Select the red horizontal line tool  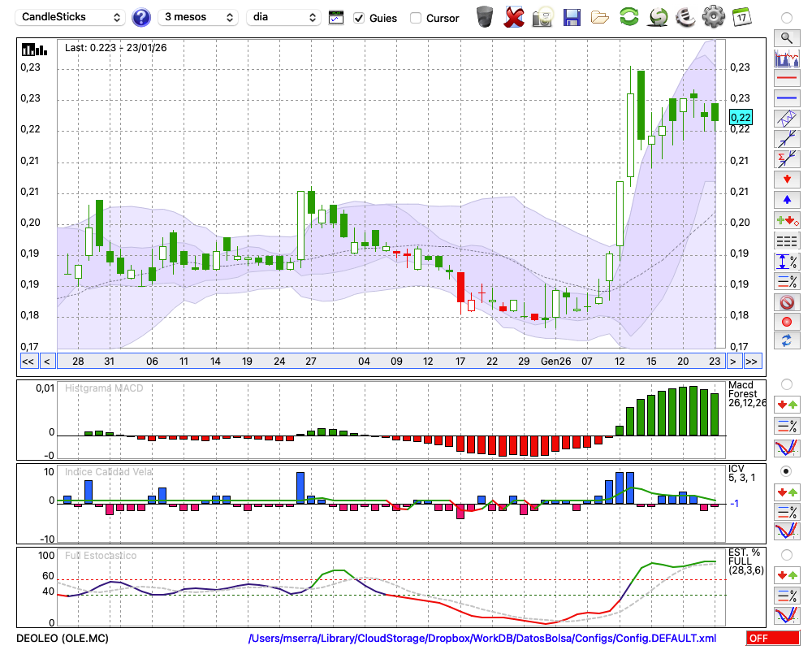pyautogui.click(x=786, y=79)
